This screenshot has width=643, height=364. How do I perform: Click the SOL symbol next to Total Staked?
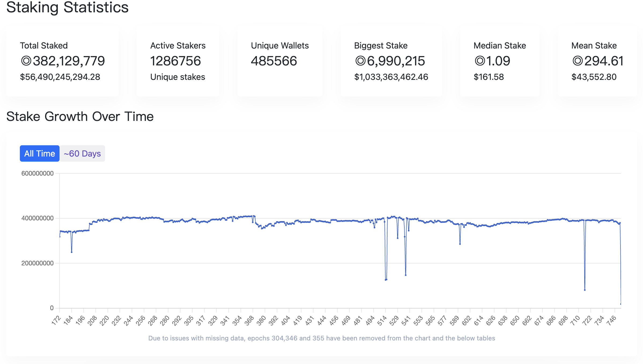[26, 61]
